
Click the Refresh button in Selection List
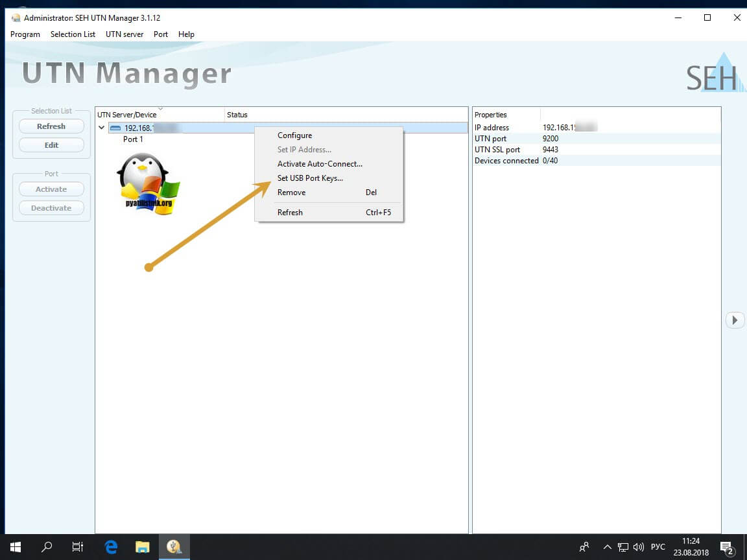coord(51,126)
